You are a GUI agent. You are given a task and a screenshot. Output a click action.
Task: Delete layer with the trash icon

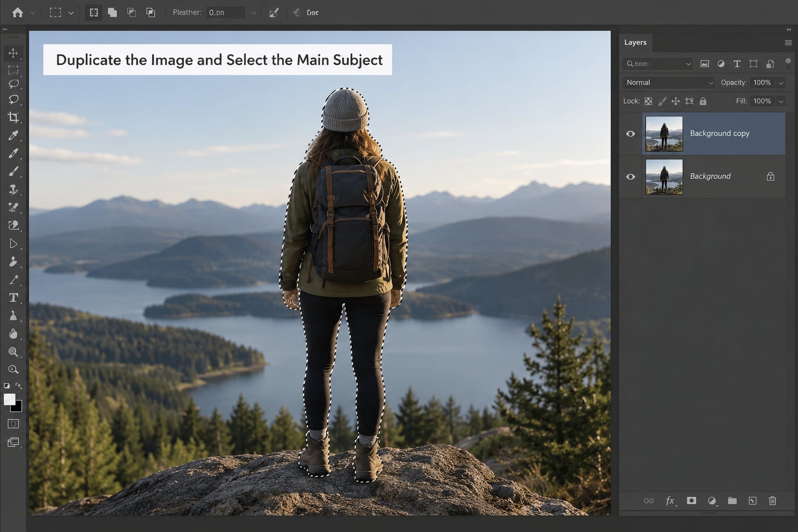773,501
